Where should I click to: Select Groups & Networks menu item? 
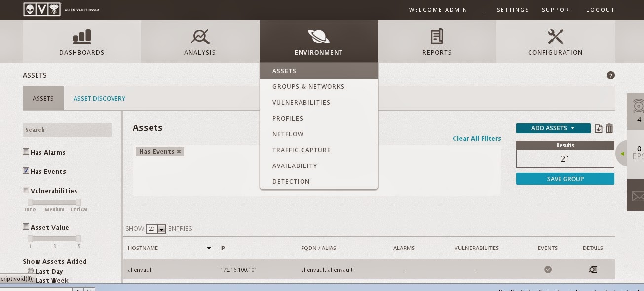(308, 87)
